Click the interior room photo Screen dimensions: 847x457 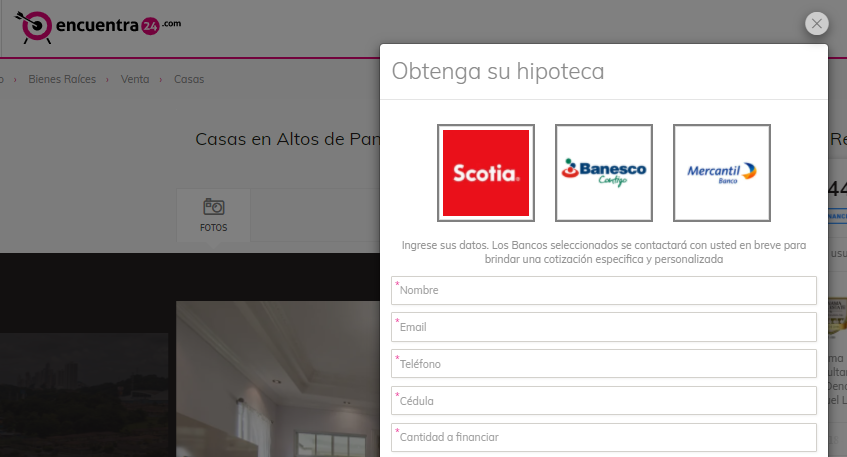point(278,379)
